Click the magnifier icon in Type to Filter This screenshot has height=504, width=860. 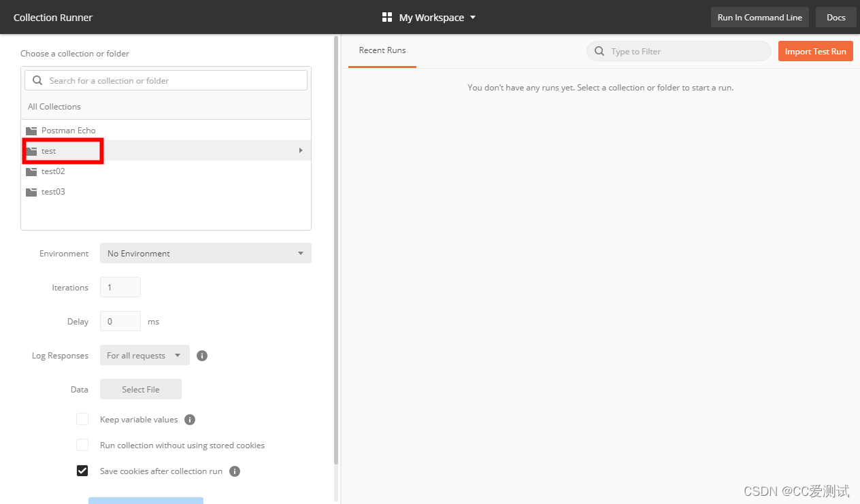pos(599,51)
